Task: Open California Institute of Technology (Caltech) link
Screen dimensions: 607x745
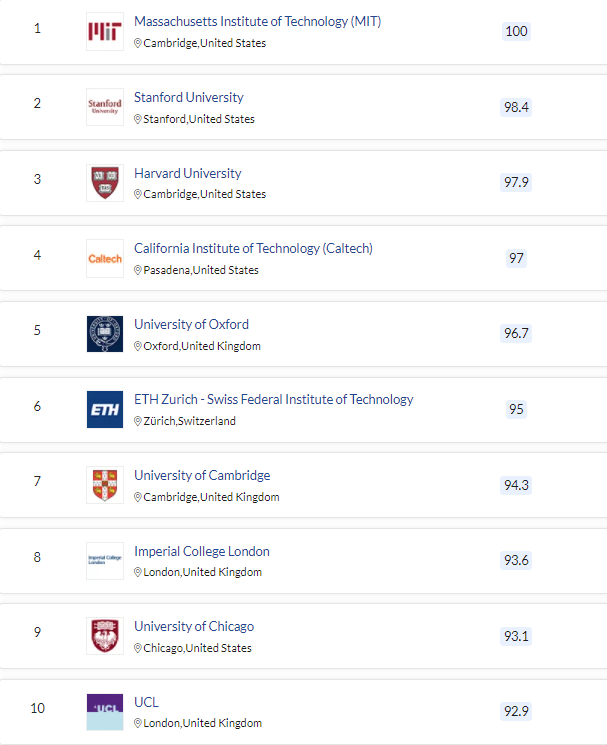Action: (253, 248)
